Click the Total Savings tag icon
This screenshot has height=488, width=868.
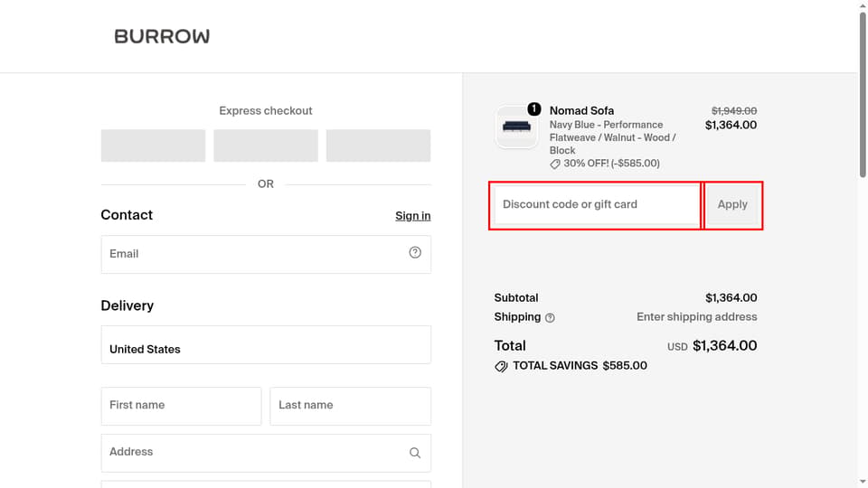click(501, 366)
